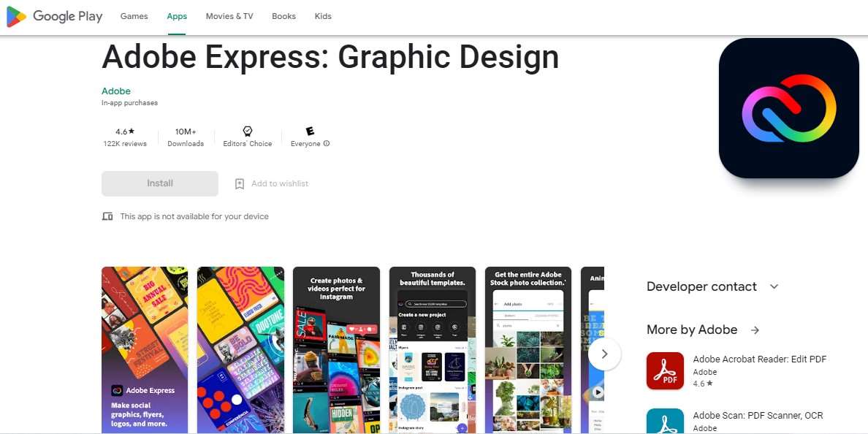The width and height of the screenshot is (868, 434).
Task: Click the 122K reviews count
Action: pyautogui.click(x=125, y=144)
